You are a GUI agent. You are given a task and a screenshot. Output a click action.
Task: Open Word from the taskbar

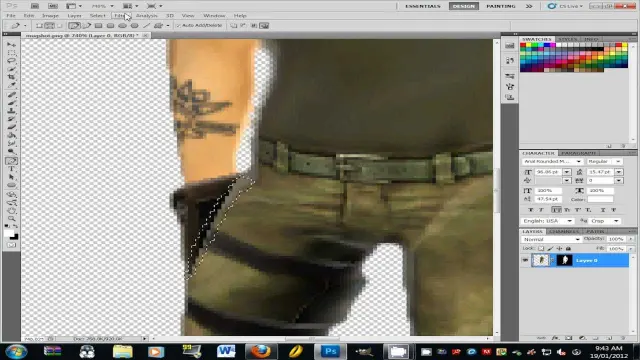226,351
